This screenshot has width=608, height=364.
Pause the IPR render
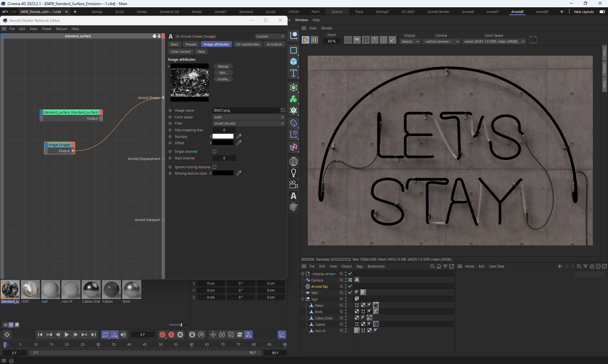click(x=314, y=40)
